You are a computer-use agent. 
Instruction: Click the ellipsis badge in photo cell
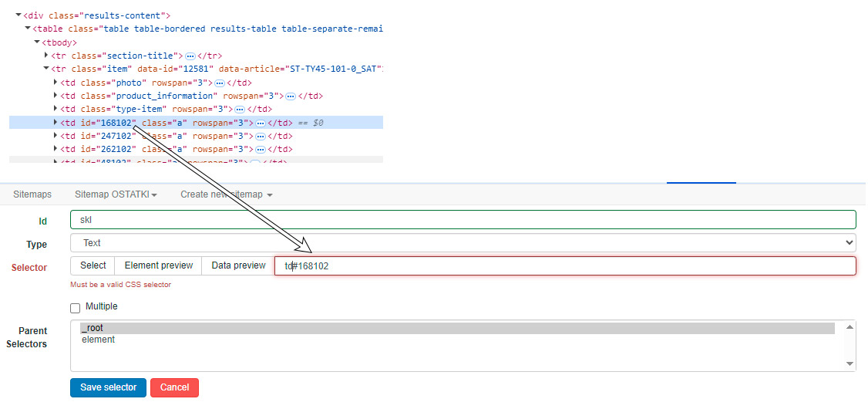coord(219,83)
